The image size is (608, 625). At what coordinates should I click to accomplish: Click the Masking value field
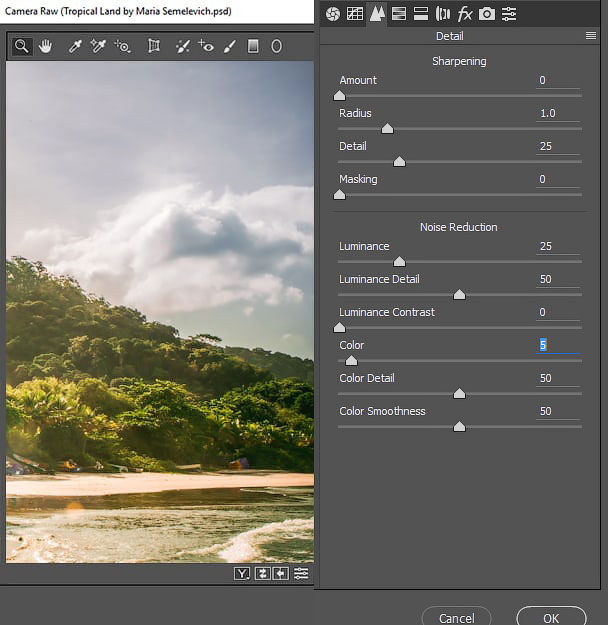click(558, 180)
